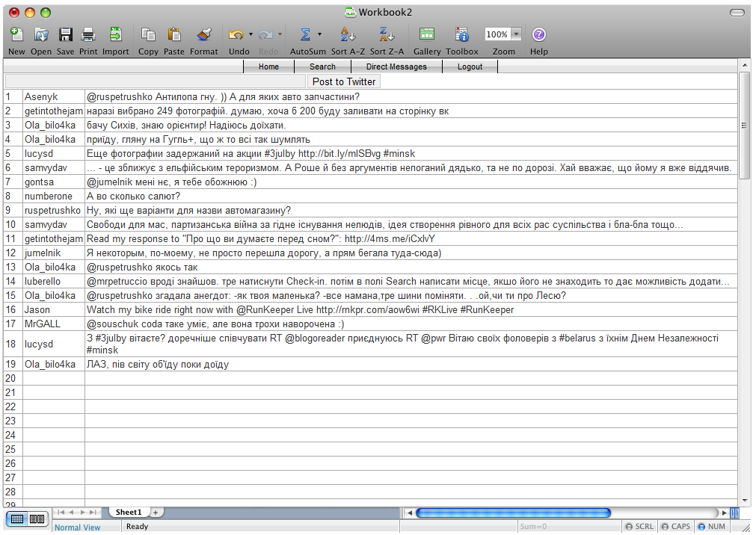Click the tweet cell mentioning RunKeeper Live
The image size is (756, 535).
click(x=411, y=310)
